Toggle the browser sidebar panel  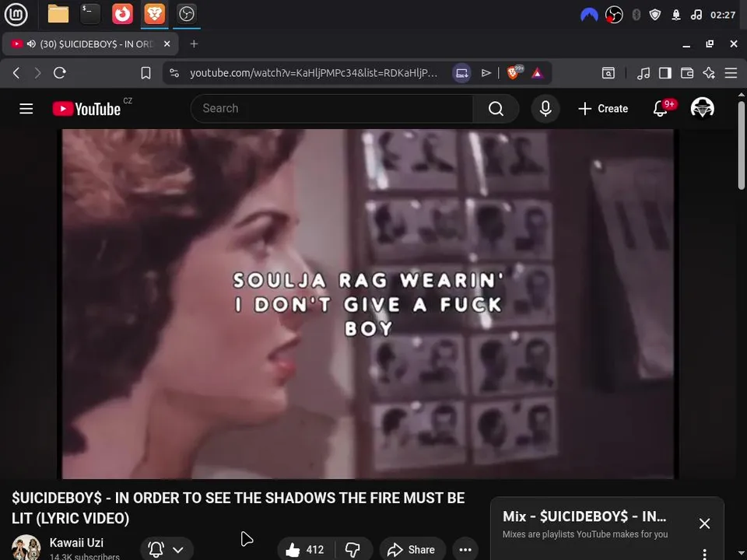(665, 73)
